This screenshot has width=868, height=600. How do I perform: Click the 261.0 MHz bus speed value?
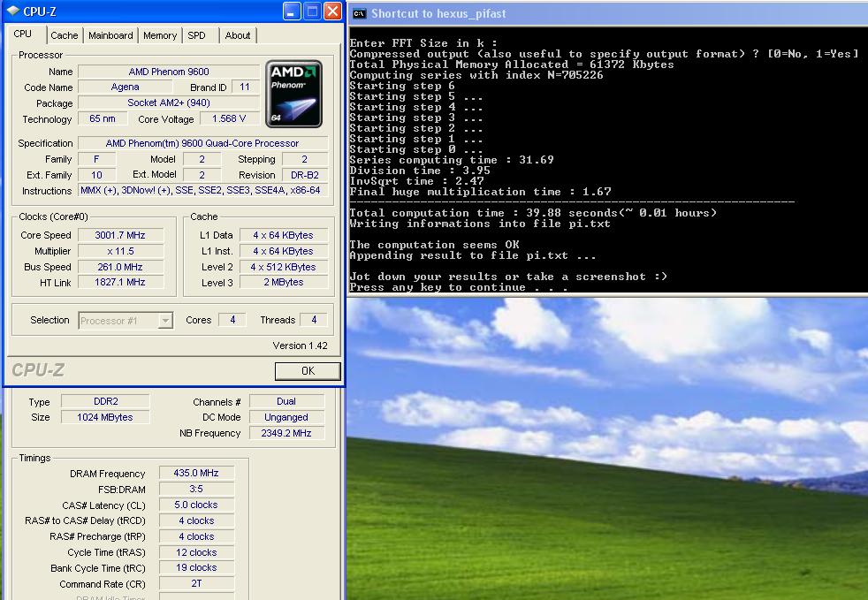tap(121, 267)
